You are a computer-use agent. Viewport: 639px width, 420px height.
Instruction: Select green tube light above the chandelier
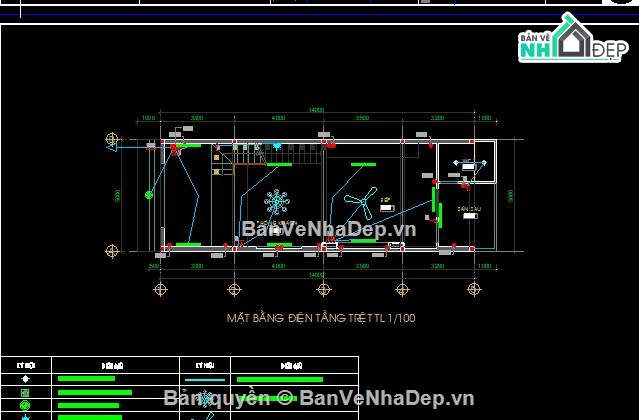click(x=279, y=165)
